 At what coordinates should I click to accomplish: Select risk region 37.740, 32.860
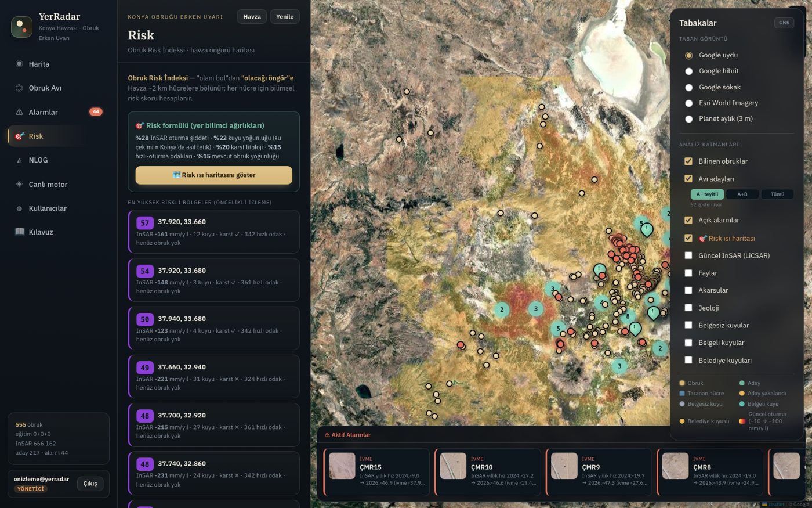point(214,473)
